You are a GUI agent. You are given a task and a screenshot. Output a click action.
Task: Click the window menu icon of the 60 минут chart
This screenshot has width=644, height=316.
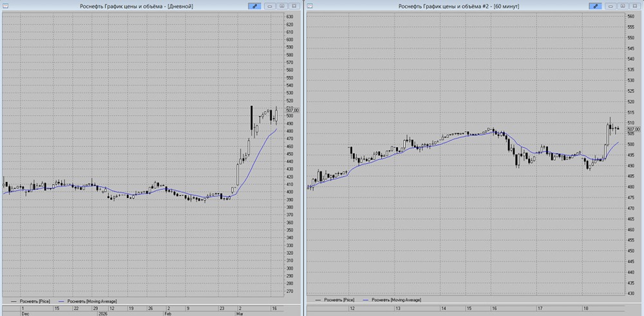[310, 6]
